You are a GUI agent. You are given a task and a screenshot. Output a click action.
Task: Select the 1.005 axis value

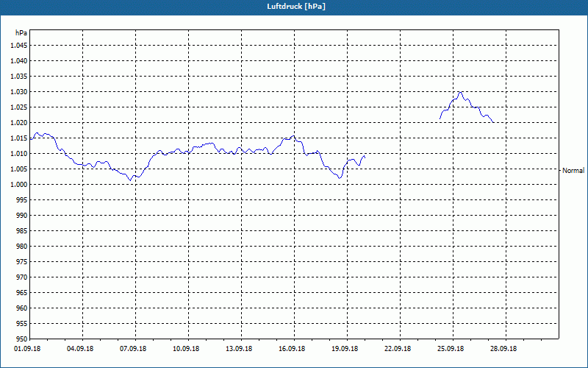(19, 169)
